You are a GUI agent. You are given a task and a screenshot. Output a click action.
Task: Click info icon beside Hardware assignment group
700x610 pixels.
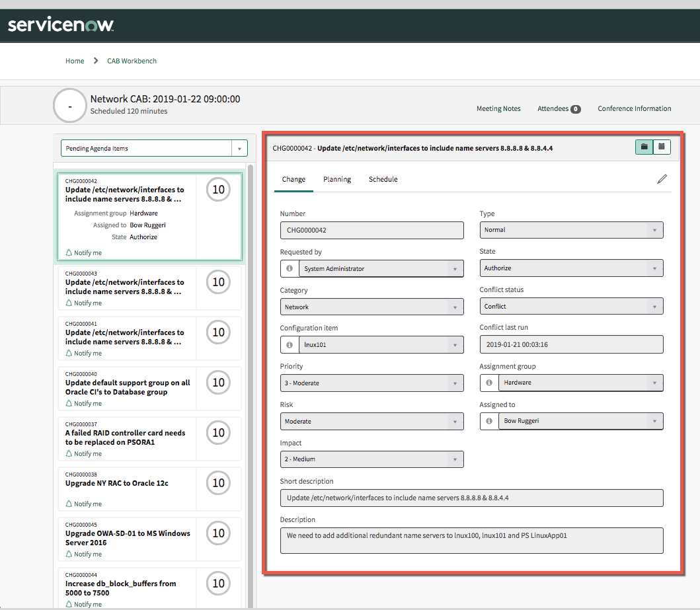(x=489, y=383)
